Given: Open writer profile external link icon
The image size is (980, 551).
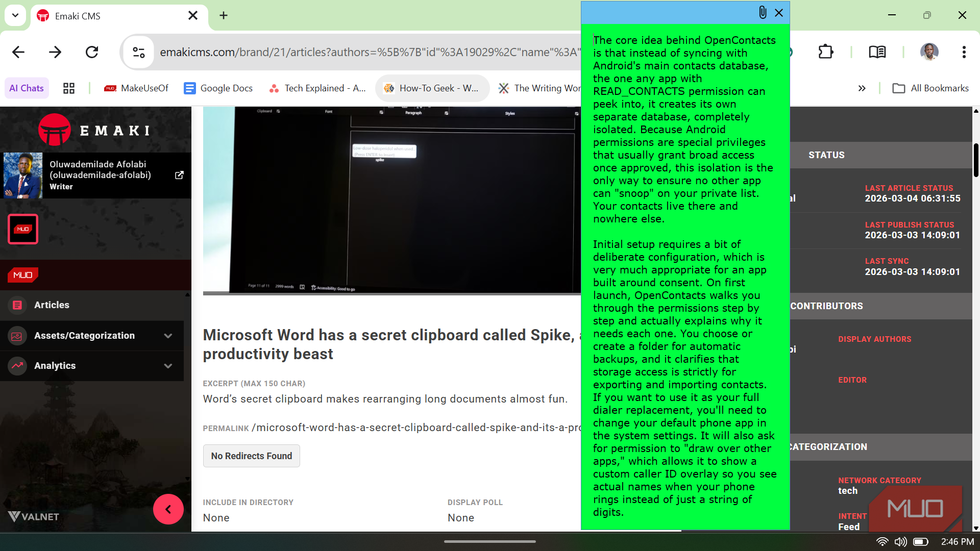Looking at the screenshot, I should coord(179,175).
